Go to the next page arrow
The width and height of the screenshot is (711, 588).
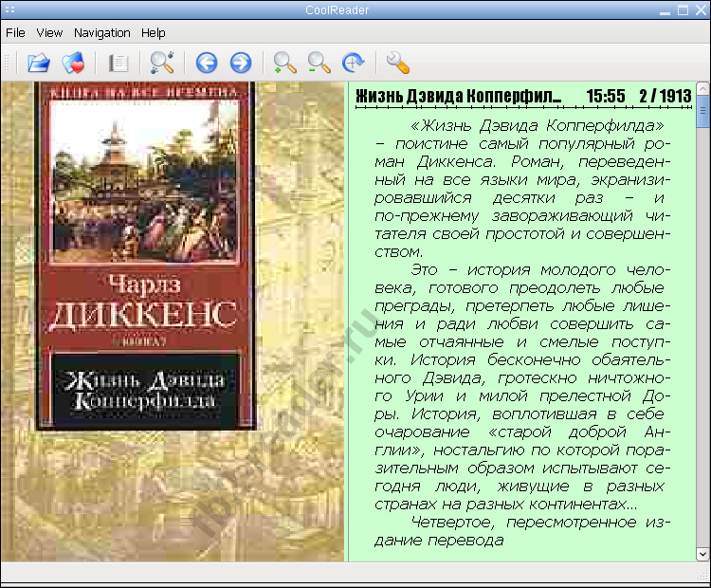pyautogui.click(x=241, y=63)
